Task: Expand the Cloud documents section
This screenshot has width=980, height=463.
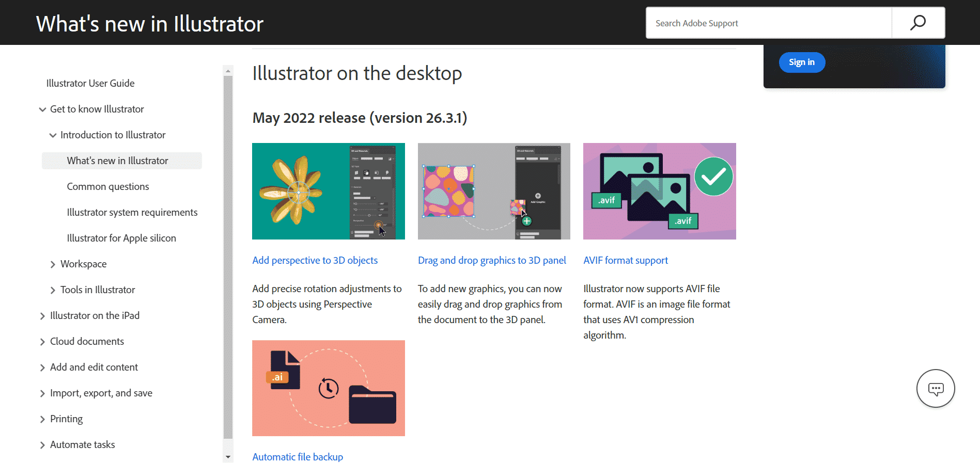Action: (x=42, y=342)
